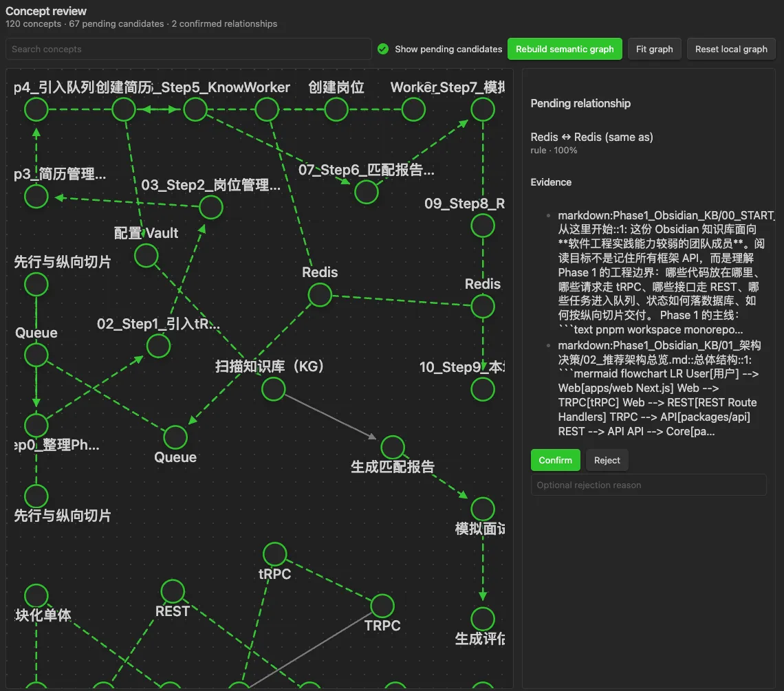Select the 模拟面试 node circle
This screenshot has width=784, height=691.
[483, 509]
